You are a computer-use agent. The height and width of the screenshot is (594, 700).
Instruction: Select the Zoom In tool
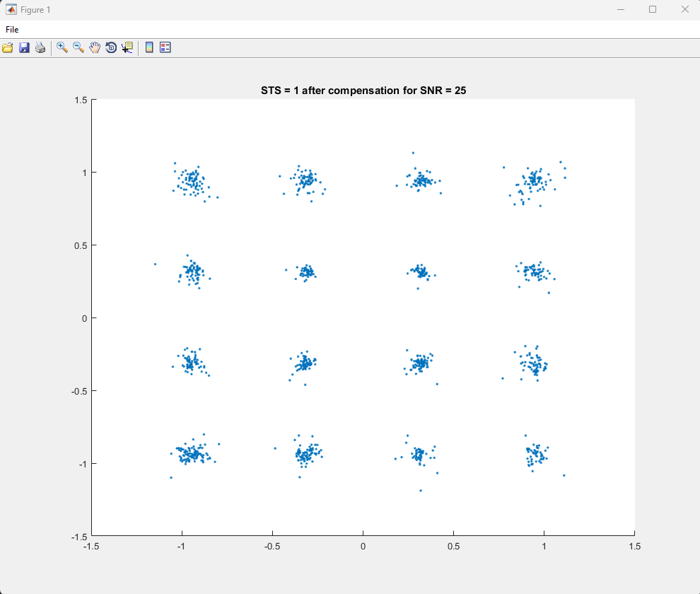pyautogui.click(x=62, y=47)
